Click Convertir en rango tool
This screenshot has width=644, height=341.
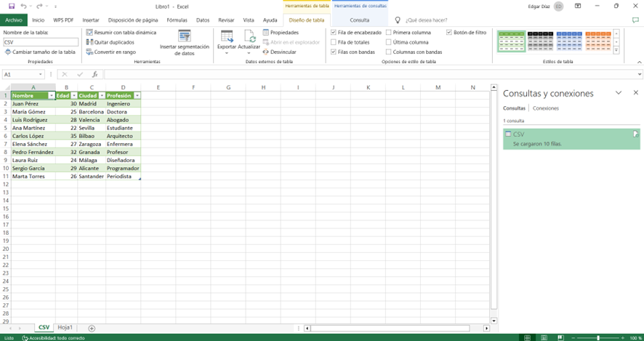point(89,52)
